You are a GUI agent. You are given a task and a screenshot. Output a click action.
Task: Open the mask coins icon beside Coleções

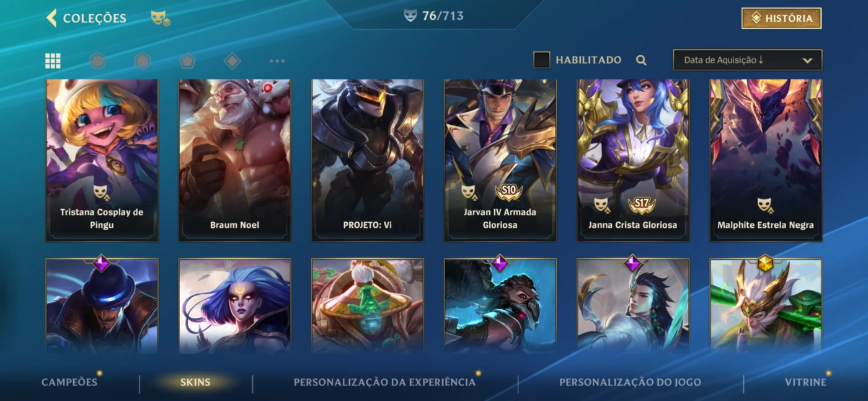[x=161, y=19]
